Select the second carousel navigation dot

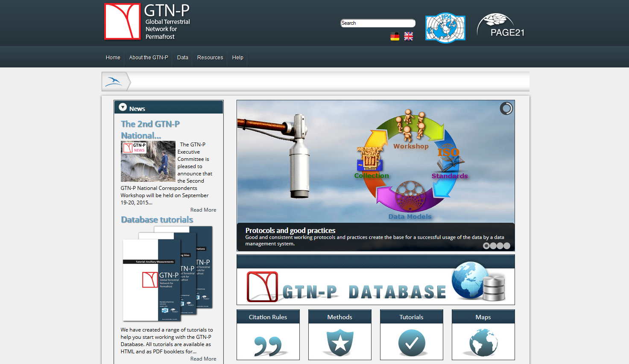pos(493,246)
